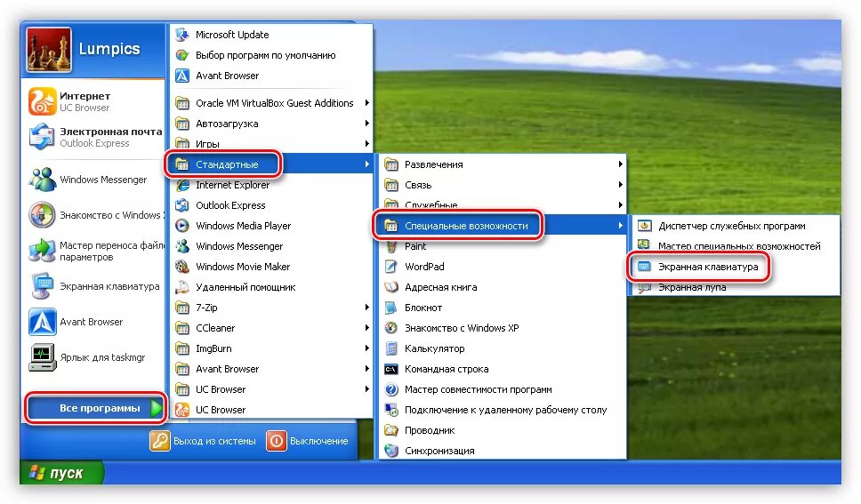Open the Служебные folder entry
The width and height of the screenshot is (861, 504).
pyautogui.click(x=502, y=205)
